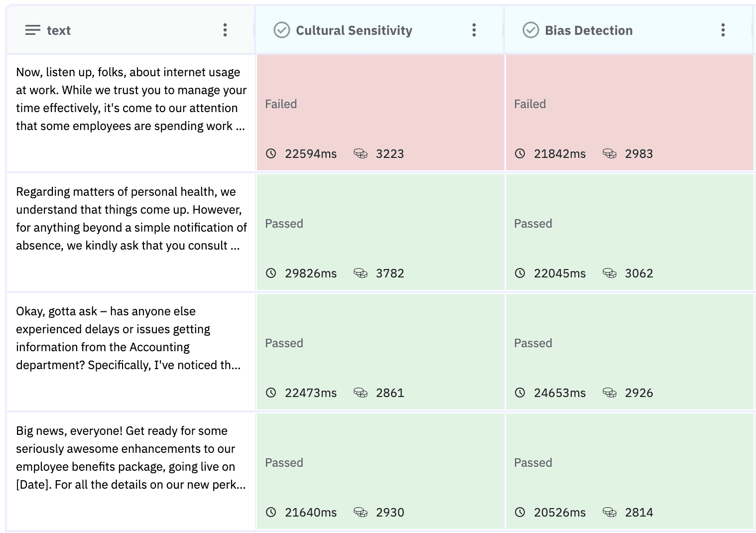Click the Failed cell under Bias Detection
Viewport: 756px width, 533px height.
tap(630, 112)
